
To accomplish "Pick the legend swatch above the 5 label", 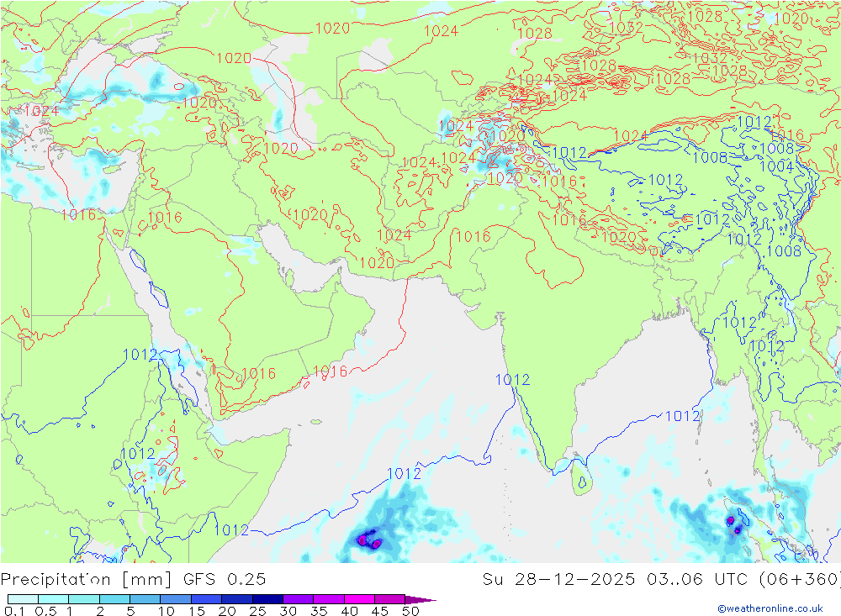I will point(145,599).
